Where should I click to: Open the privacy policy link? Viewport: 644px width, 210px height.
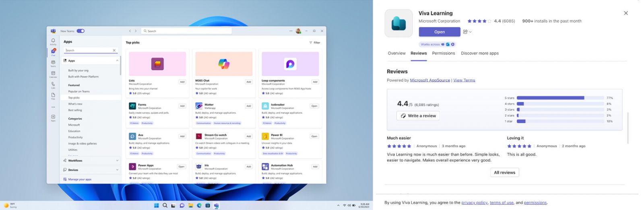[475, 203]
